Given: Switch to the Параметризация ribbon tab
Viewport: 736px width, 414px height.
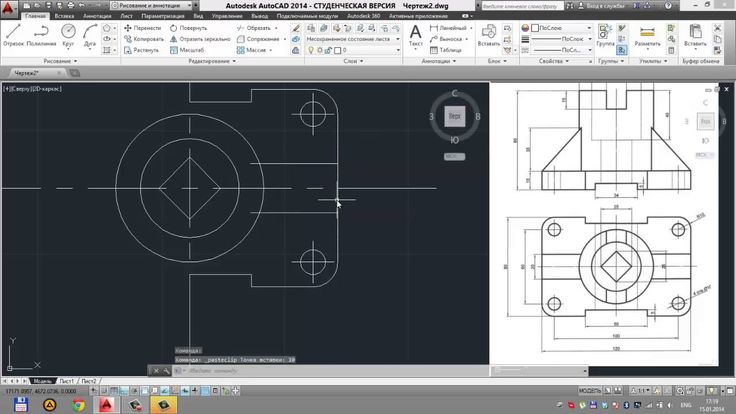Looking at the screenshot, I should coord(163,16).
